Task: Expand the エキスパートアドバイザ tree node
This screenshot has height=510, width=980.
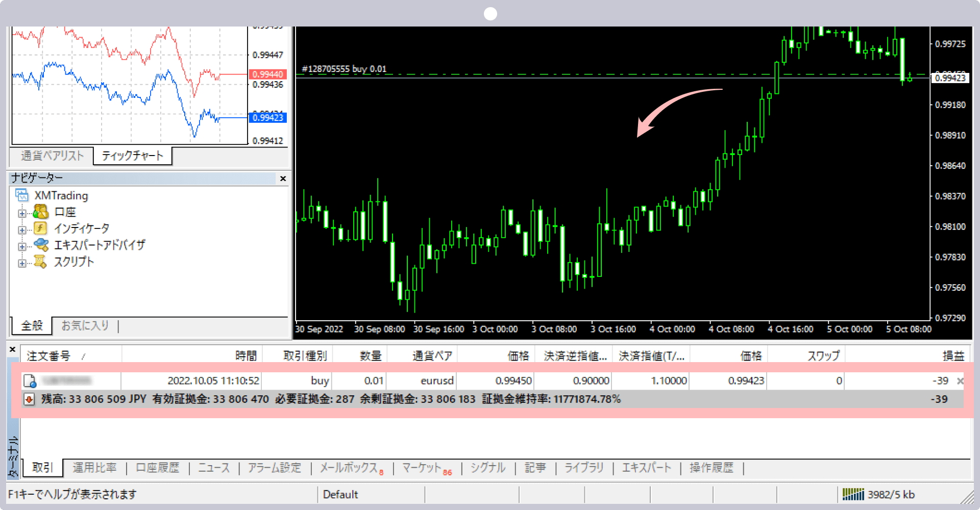Action: tap(22, 247)
